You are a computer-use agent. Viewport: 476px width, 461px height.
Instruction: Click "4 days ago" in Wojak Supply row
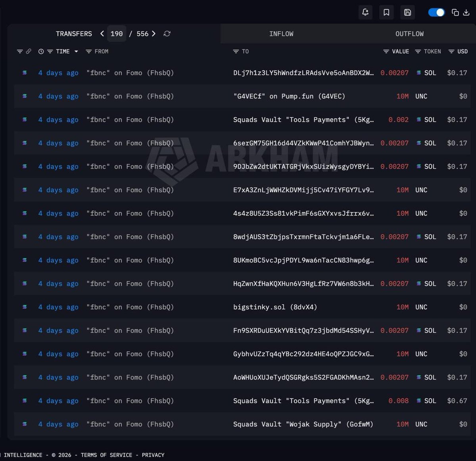click(x=58, y=424)
